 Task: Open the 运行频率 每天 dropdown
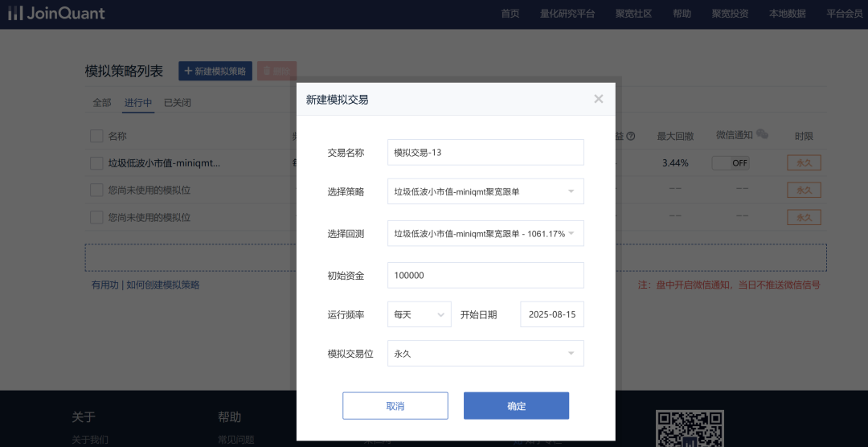point(419,314)
